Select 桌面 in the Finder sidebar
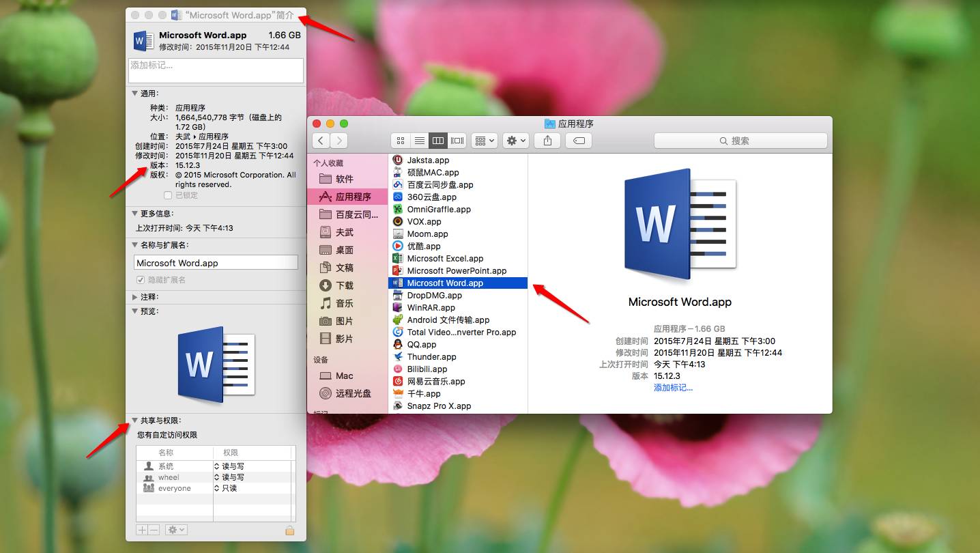The height and width of the screenshot is (553, 980). tap(345, 250)
